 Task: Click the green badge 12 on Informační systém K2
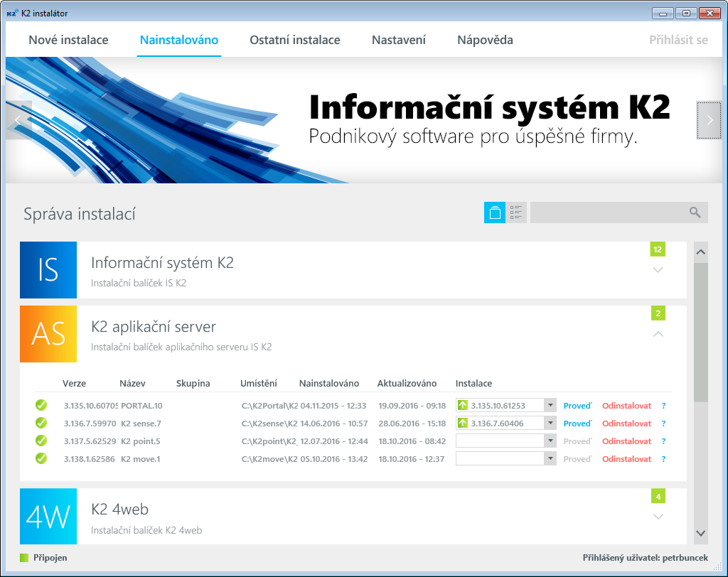(658, 249)
